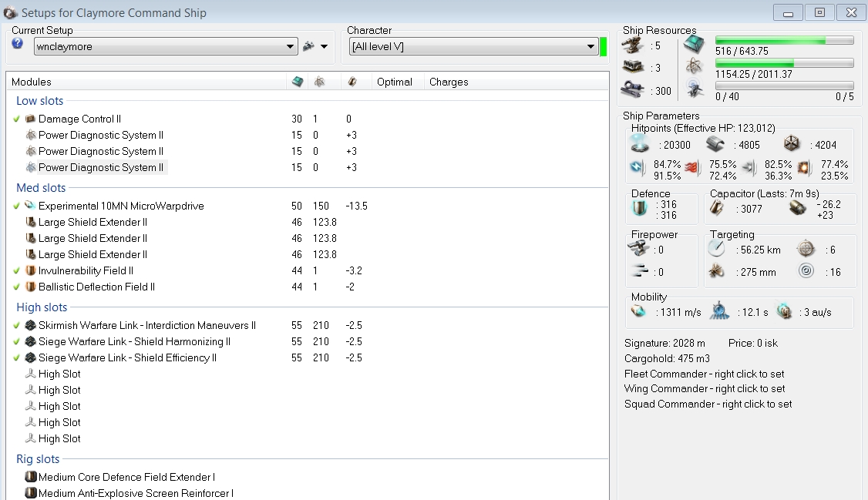Click the Invulnerability Field II module icon

(31, 270)
